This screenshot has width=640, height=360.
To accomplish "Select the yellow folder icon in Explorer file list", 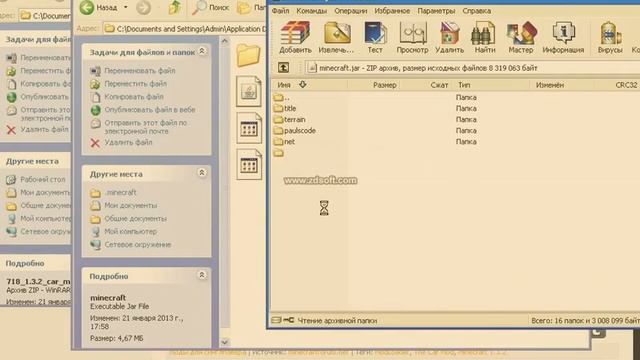I will pos(248,55).
